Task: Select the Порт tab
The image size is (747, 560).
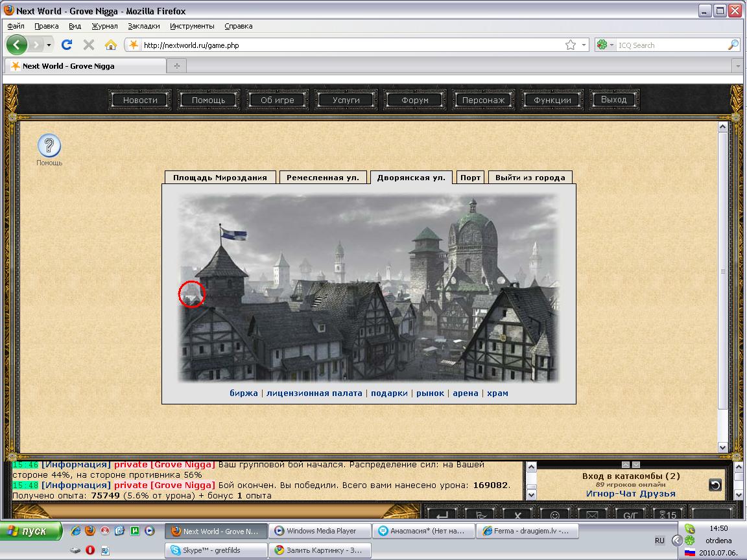Action: click(x=470, y=177)
